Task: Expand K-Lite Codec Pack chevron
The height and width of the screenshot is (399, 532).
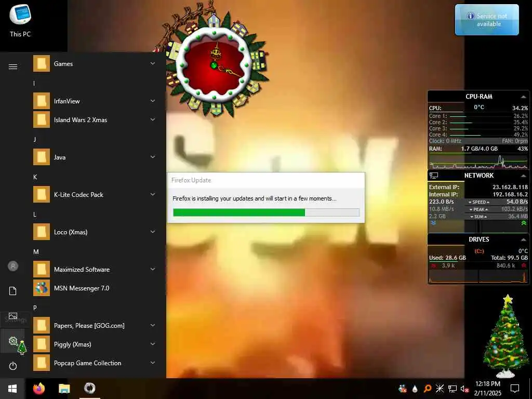Action: pyautogui.click(x=153, y=194)
